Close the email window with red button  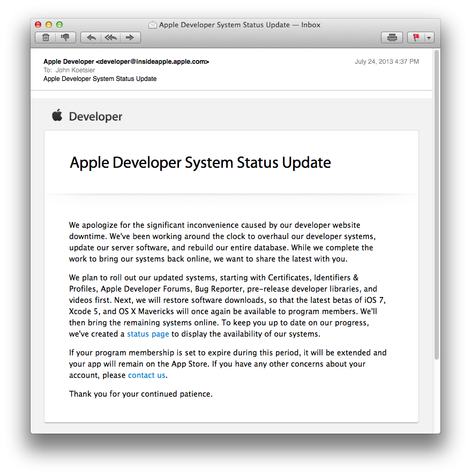38,25
